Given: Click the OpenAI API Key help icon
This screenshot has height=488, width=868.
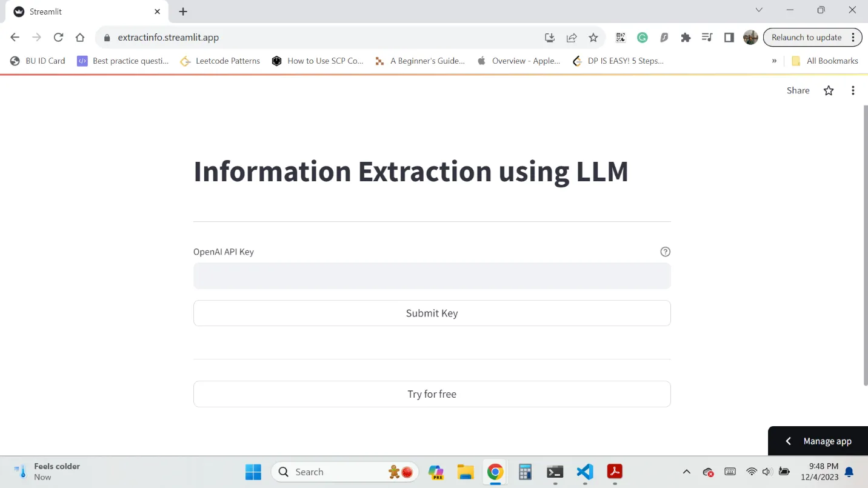Looking at the screenshot, I should click(x=665, y=252).
